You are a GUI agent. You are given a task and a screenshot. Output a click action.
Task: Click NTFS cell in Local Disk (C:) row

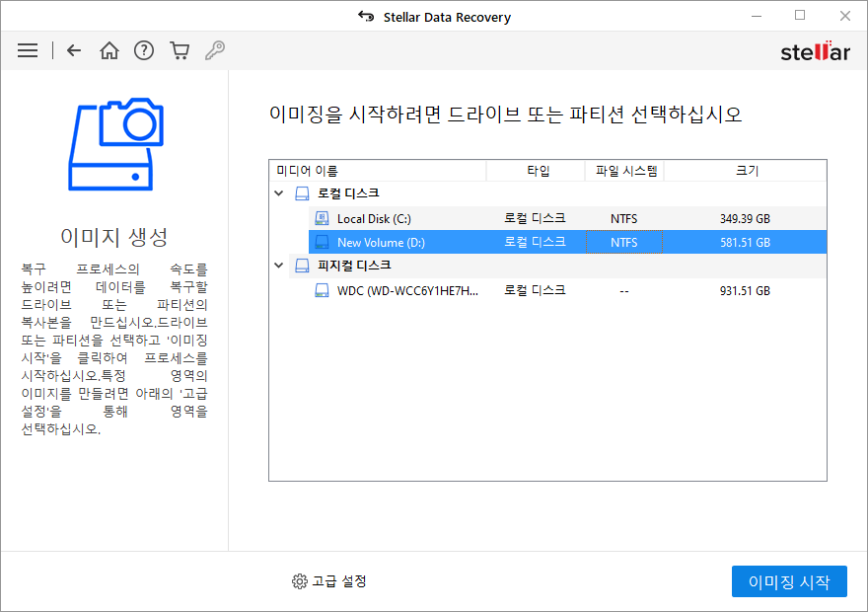623,219
